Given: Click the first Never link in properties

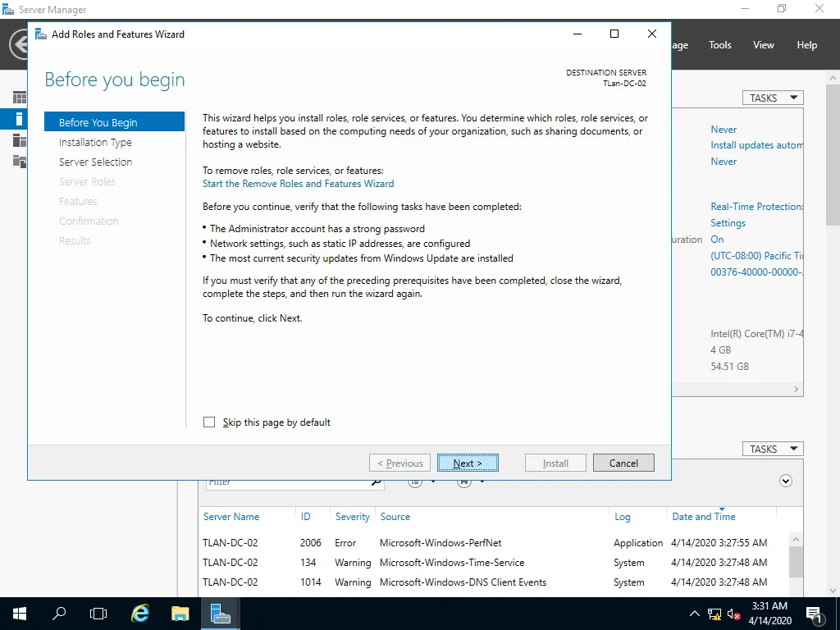Looking at the screenshot, I should click(724, 129).
